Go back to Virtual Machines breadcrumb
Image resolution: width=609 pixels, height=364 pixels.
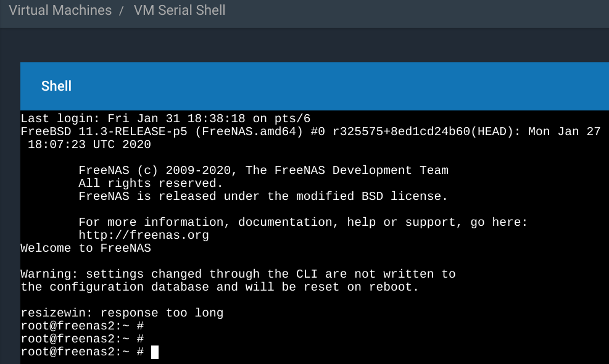click(60, 10)
